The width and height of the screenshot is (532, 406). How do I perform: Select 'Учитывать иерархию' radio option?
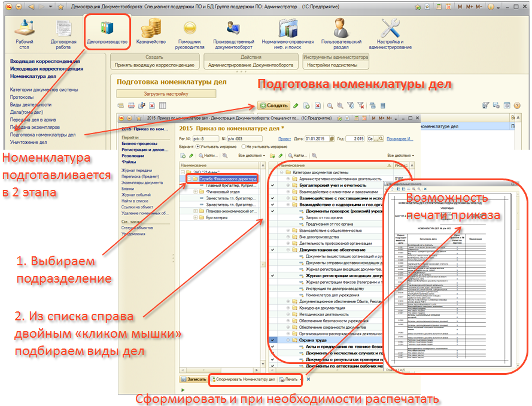click(198, 146)
